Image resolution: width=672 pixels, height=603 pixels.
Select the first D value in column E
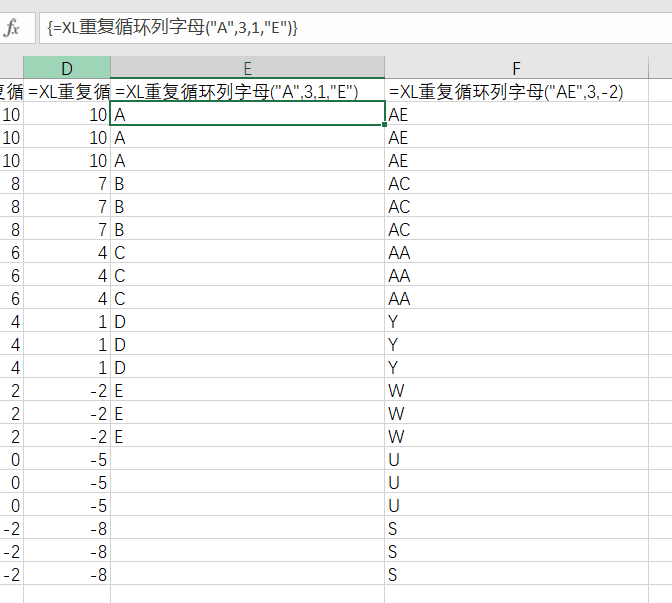(x=247, y=321)
